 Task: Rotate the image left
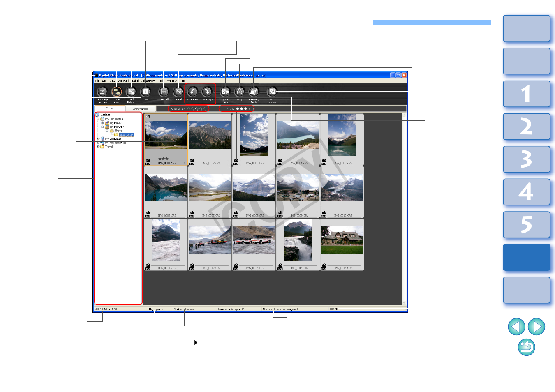192,92
